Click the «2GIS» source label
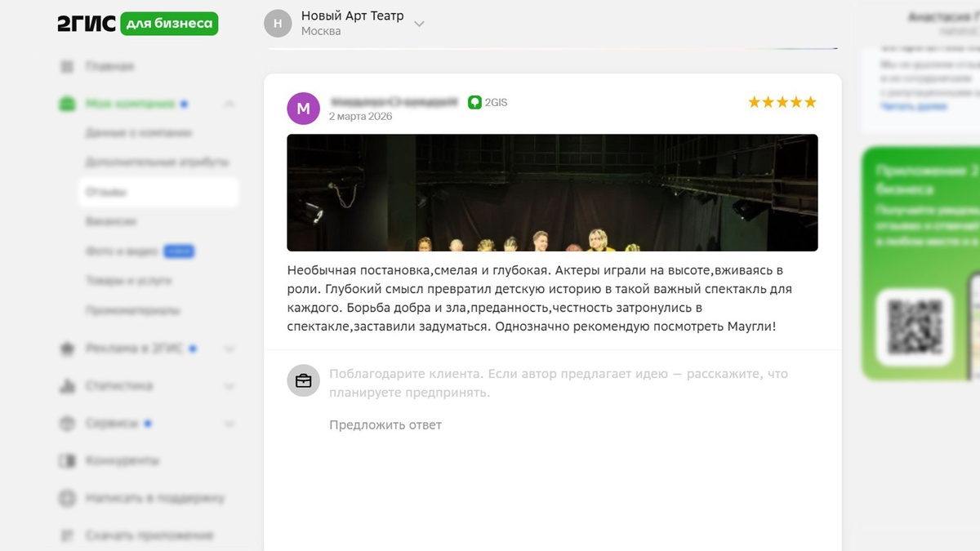980x551 pixels. pyautogui.click(x=497, y=103)
